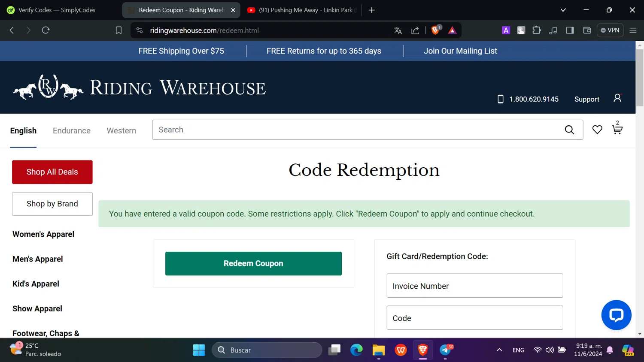The height and width of the screenshot is (362, 644).
Task: Open the ENG language indicator
Action: (x=518, y=350)
